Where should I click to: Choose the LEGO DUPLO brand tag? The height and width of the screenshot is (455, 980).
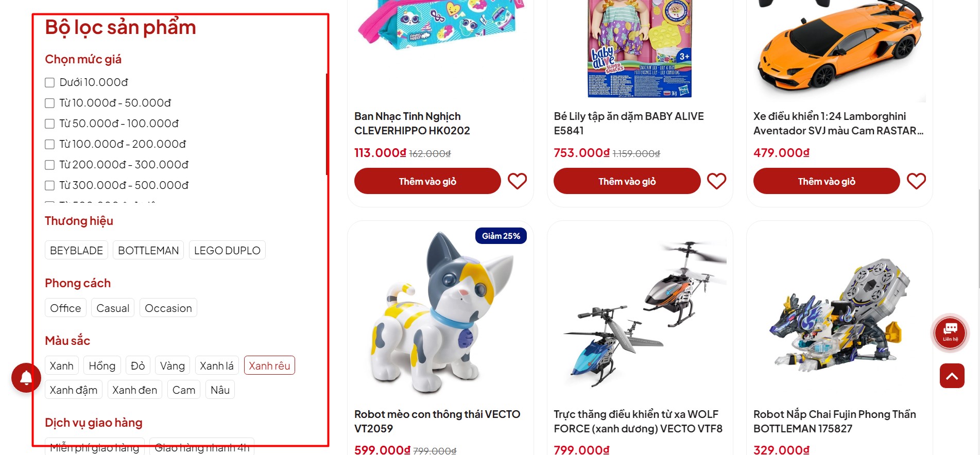pos(227,250)
